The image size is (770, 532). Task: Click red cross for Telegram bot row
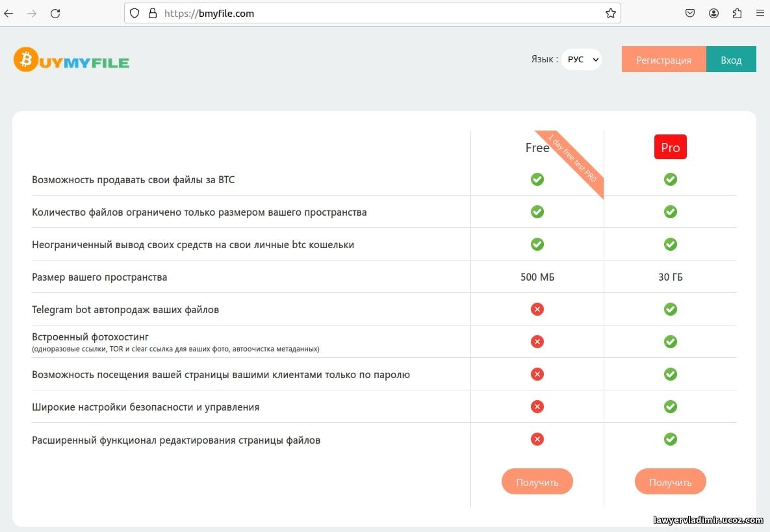pyautogui.click(x=537, y=309)
